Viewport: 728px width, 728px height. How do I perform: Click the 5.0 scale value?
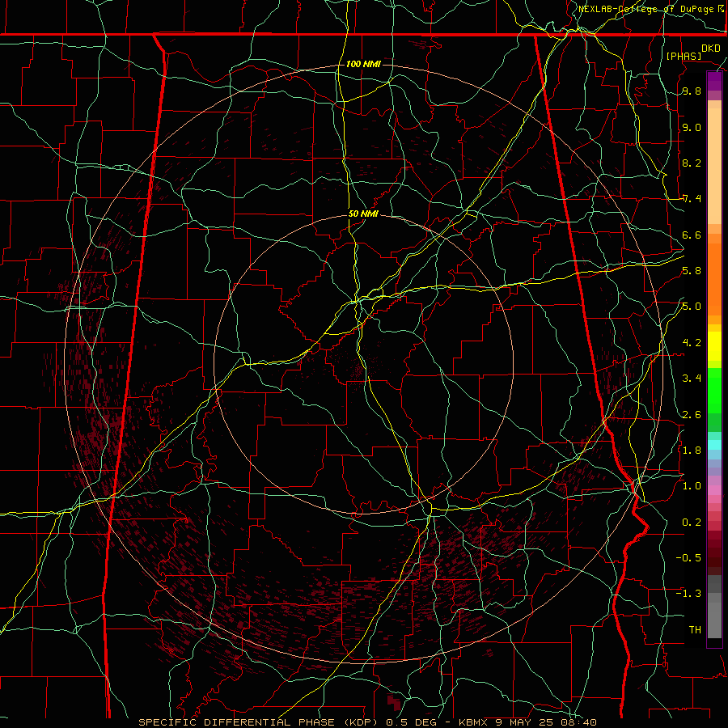click(692, 307)
